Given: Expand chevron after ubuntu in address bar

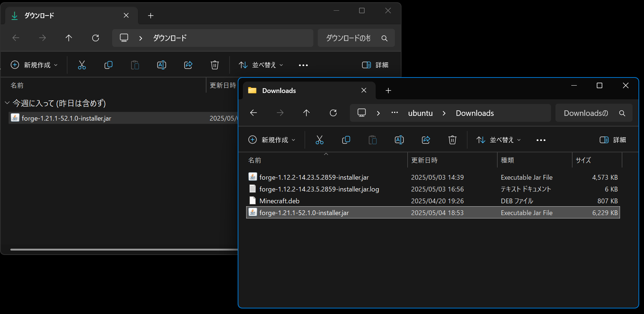Looking at the screenshot, I should [x=444, y=113].
